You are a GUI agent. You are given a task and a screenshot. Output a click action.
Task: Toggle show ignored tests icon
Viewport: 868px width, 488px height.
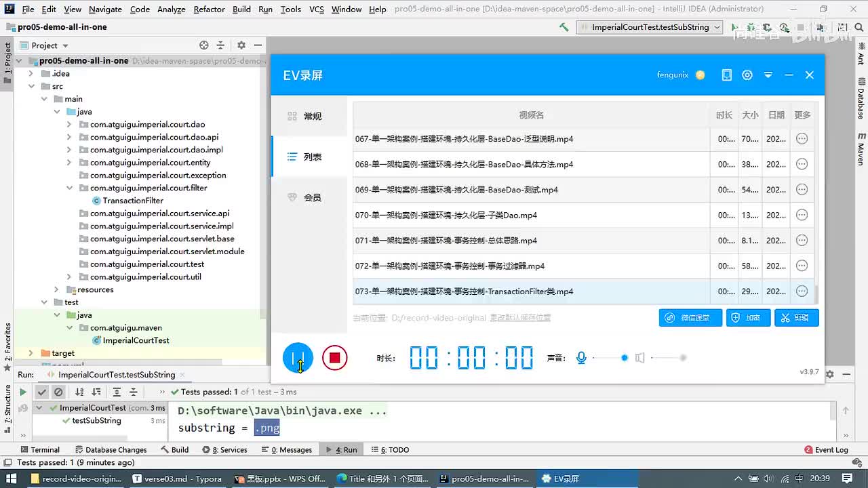click(x=58, y=392)
